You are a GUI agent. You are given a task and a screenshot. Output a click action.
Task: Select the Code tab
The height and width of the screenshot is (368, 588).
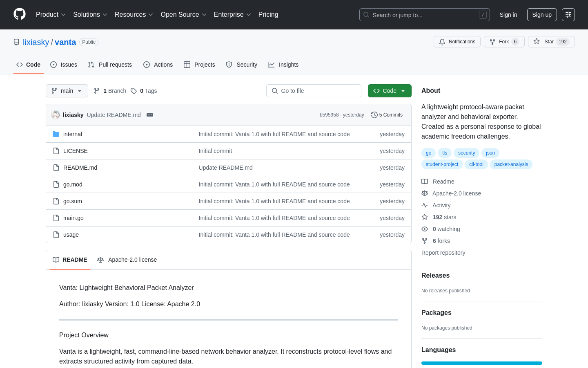29,65
